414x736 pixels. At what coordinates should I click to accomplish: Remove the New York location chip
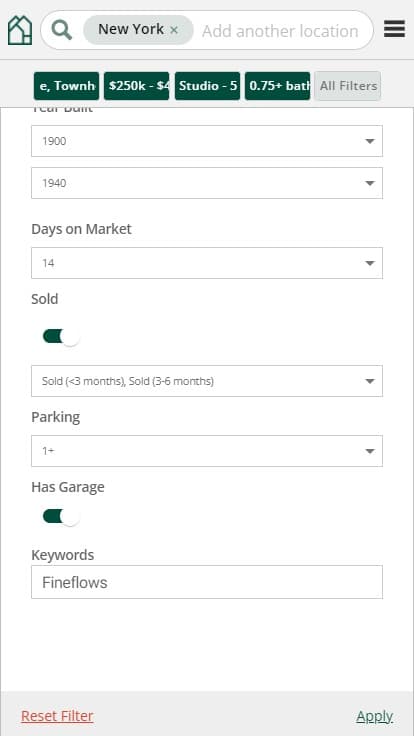174,30
